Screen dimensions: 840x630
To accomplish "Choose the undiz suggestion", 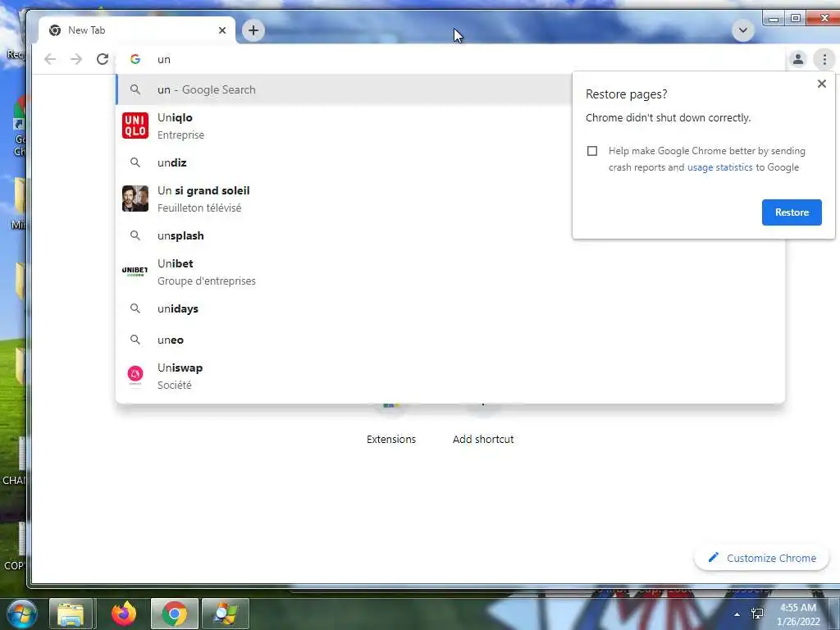I will click(x=343, y=162).
